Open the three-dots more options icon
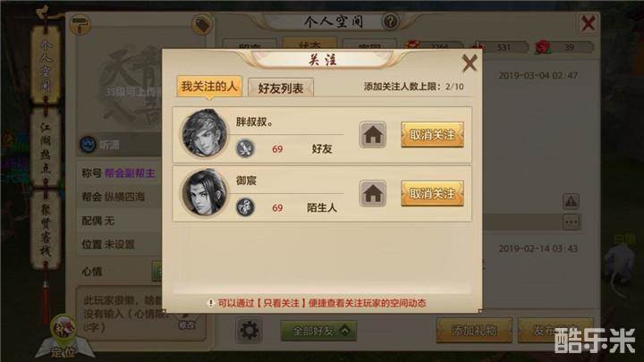Screen dimensions: 644x362 (x=571, y=223)
